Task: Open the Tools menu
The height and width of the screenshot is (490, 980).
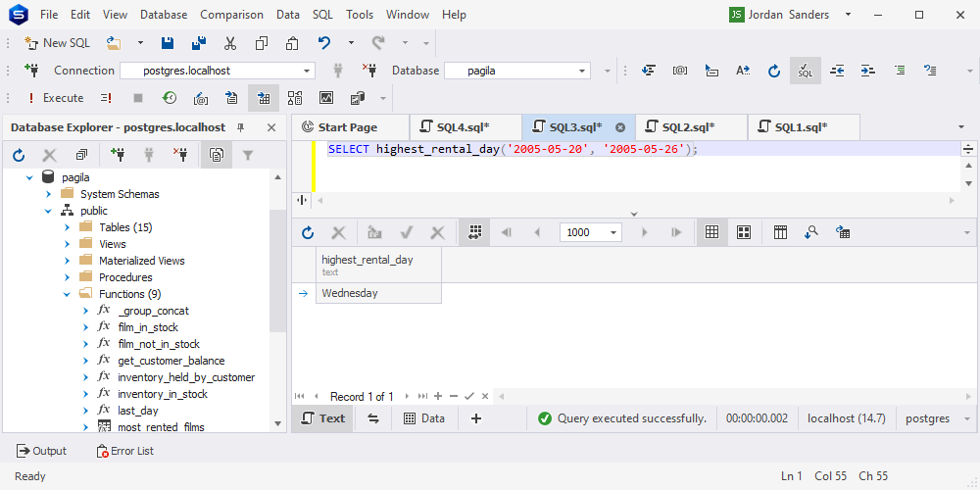Action: pyautogui.click(x=360, y=15)
